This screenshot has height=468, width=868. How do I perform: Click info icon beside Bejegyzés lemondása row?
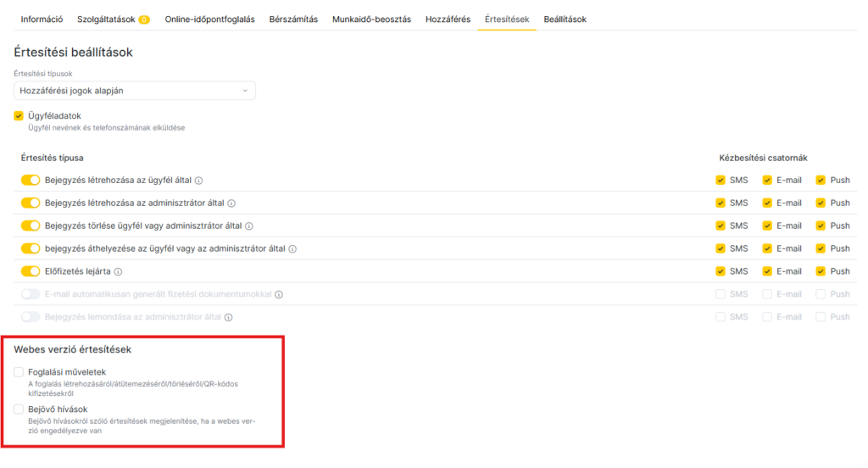tap(228, 318)
